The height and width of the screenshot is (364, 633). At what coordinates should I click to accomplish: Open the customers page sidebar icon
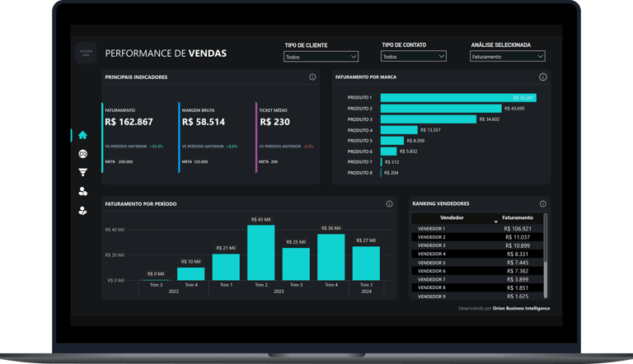click(82, 191)
